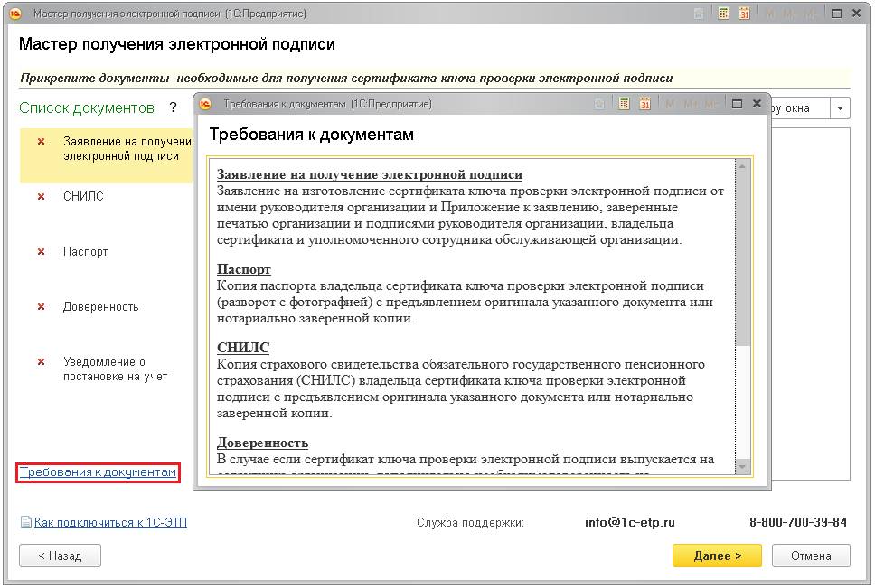Open calculator icon in main wizard title bar
The image size is (875, 588).
click(x=723, y=14)
